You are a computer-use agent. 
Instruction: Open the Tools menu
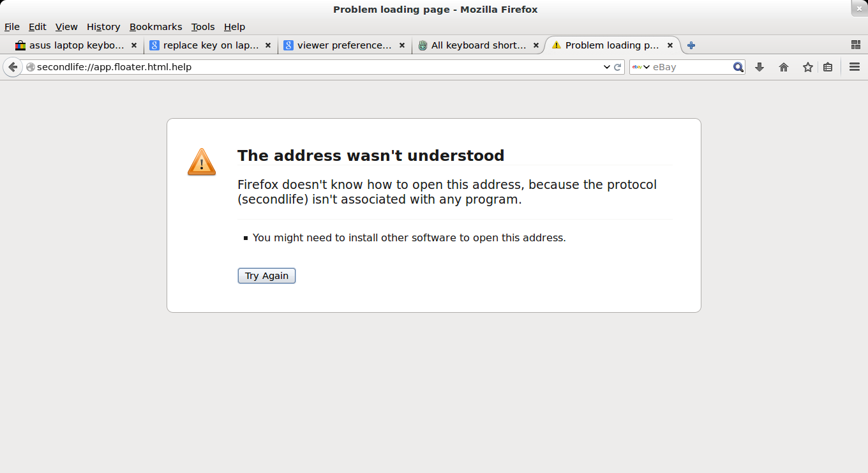[x=203, y=27]
